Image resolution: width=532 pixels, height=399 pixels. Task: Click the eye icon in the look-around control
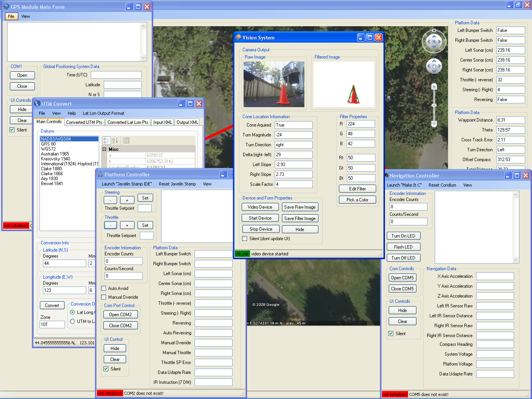pos(434,42)
